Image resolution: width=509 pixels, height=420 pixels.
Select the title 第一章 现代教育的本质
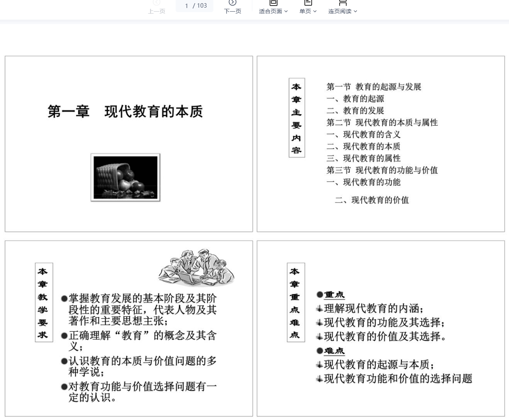tap(125, 112)
